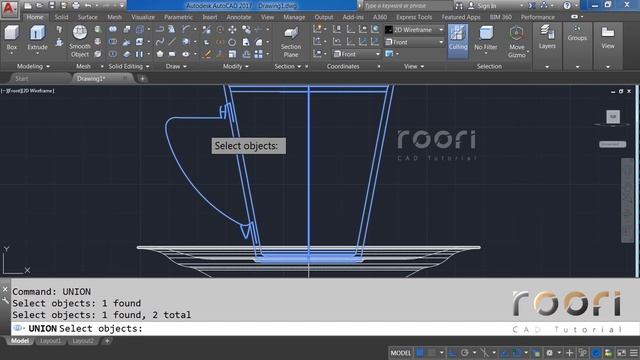Click the Array tool in Modify panel

point(258,54)
